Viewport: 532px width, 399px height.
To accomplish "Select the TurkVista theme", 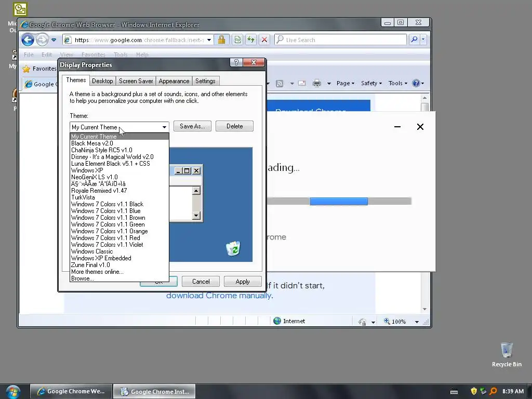I will coord(119,197).
